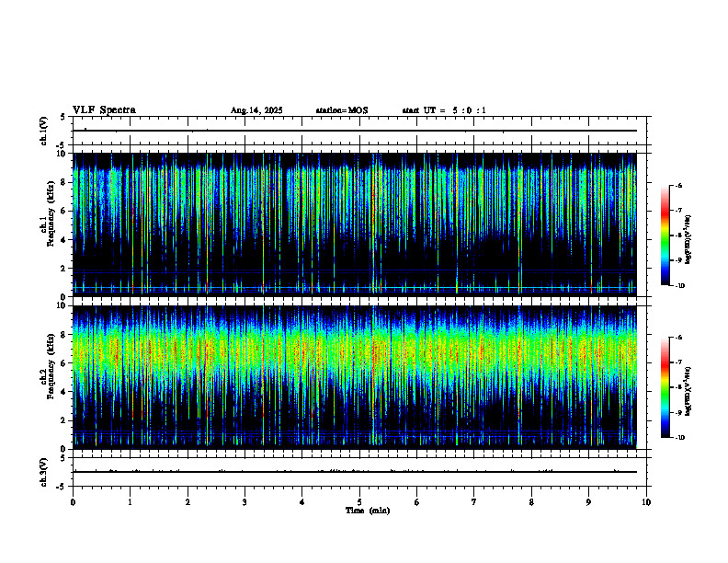This screenshot has width=728, height=563.
Task: Click the ch.1 "Frequency (kHz)" axis label
Action: [51, 213]
